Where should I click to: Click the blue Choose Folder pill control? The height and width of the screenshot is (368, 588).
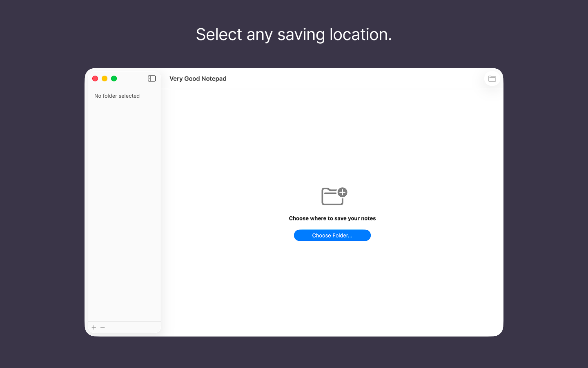[x=332, y=235]
